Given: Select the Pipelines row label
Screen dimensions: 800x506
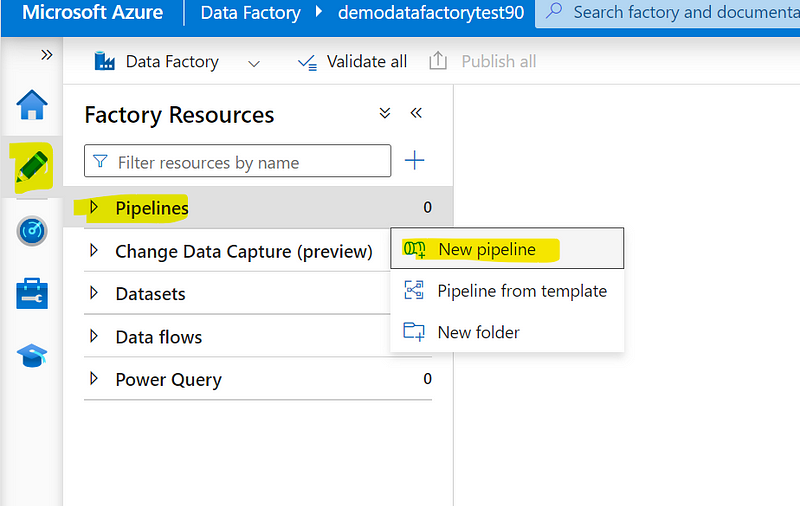Looking at the screenshot, I should click(x=152, y=208).
